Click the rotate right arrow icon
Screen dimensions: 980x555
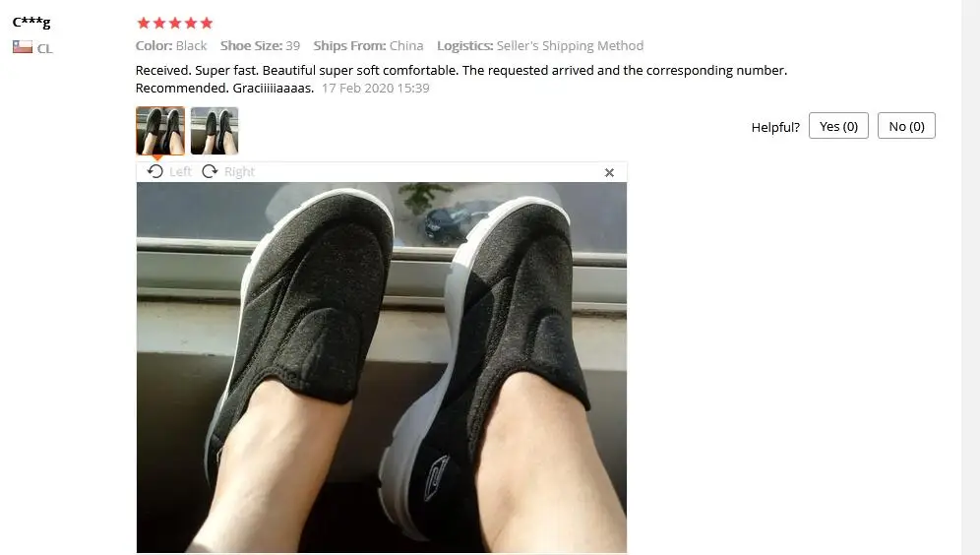click(x=210, y=171)
